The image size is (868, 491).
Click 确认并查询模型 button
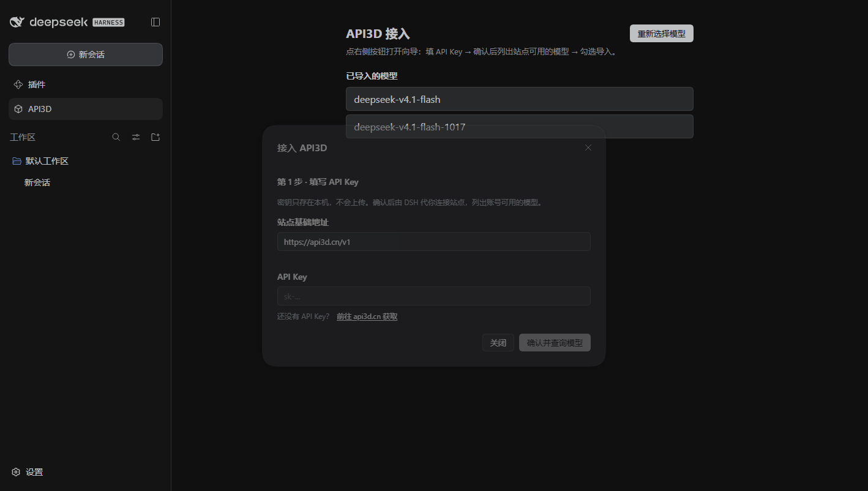tap(555, 343)
